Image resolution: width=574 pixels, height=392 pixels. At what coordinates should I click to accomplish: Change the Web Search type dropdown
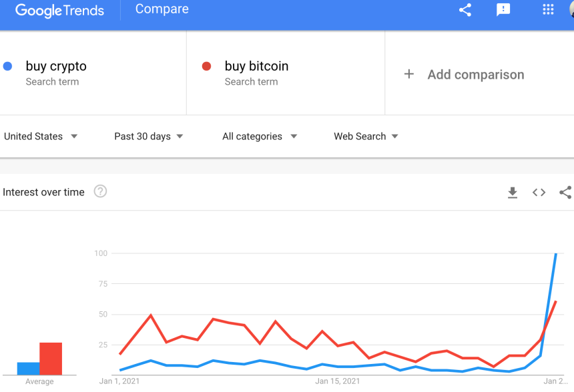click(x=366, y=136)
